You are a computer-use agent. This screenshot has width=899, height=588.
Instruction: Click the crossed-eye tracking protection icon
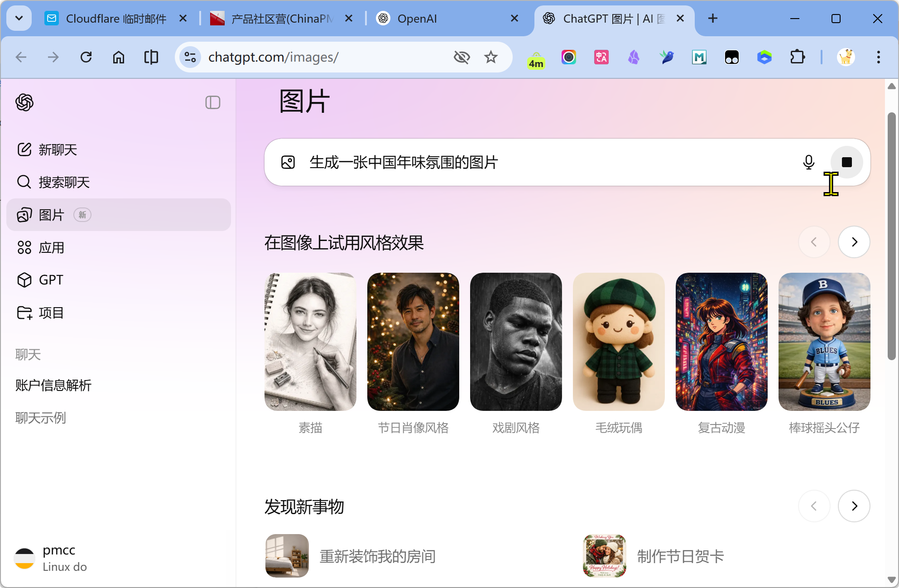(462, 57)
